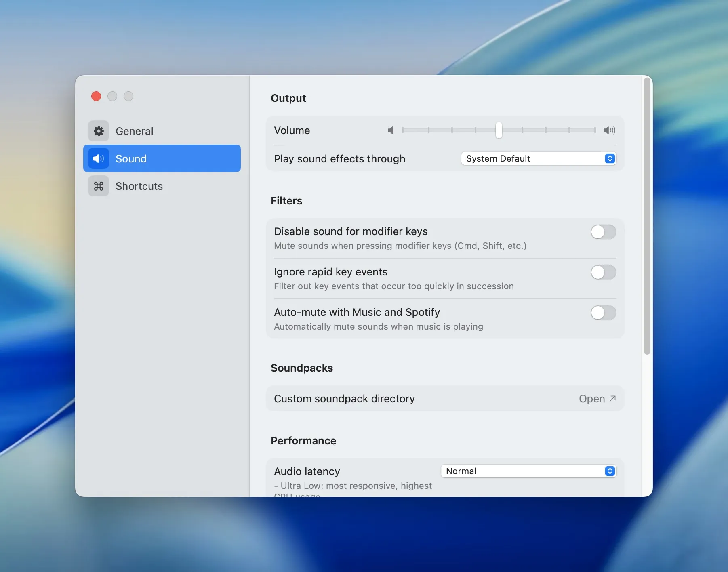Select the Sound label in sidebar
Screen dimensions: 728x572
coord(131,159)
